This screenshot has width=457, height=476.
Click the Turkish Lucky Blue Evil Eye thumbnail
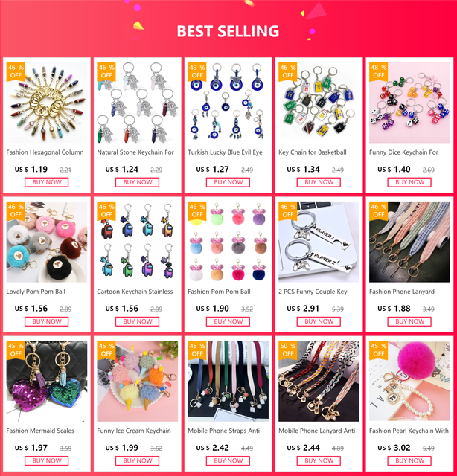click(228, 103)
